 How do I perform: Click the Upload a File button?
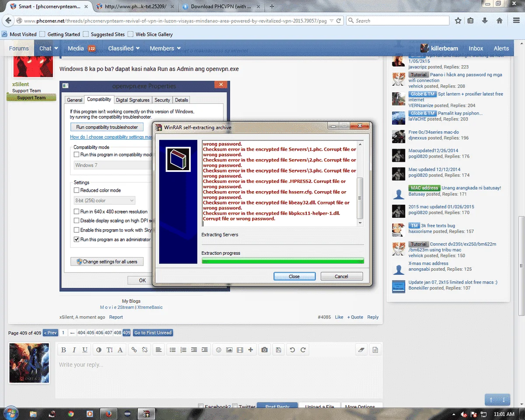point(320,406)
